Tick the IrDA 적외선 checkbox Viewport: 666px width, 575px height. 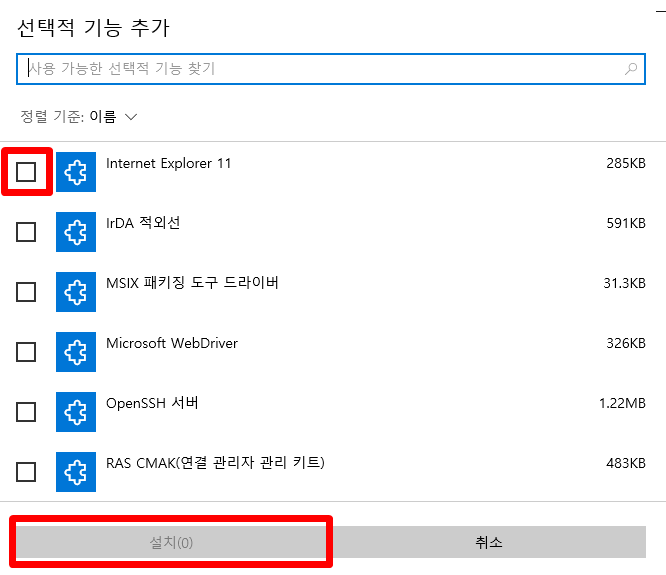[26, 232]
